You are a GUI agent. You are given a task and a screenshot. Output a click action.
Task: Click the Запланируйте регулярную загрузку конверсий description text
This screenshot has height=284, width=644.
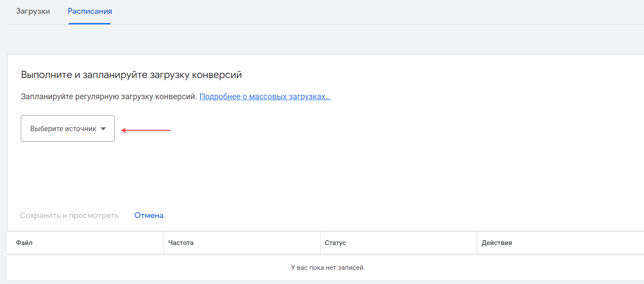(x=109, y=97)
